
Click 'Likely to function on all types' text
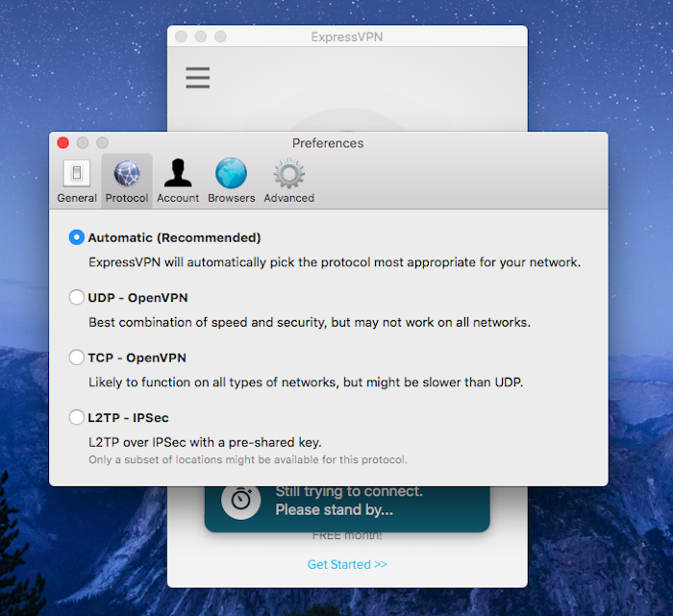click(306, 382)
